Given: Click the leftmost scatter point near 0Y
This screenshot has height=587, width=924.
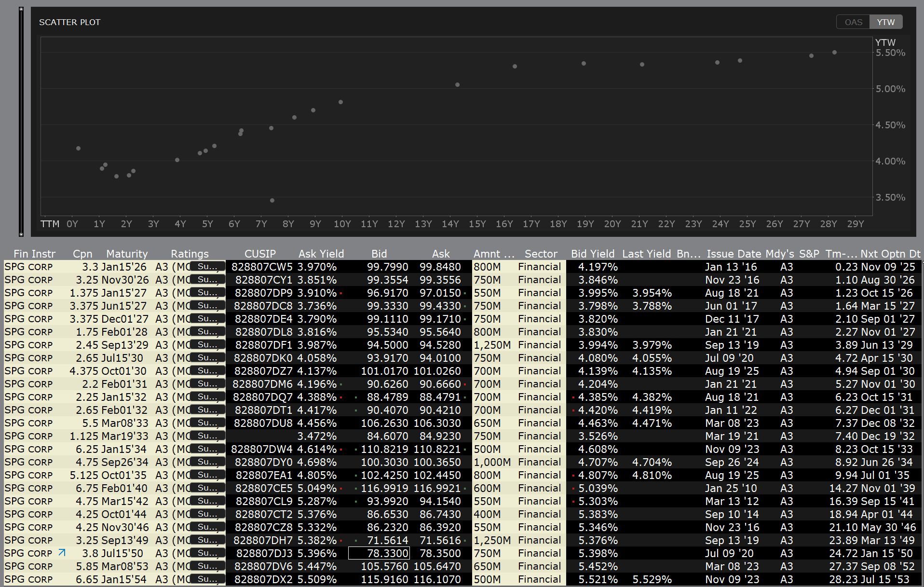Looking at the screenshot, I should tap(78, 148).
